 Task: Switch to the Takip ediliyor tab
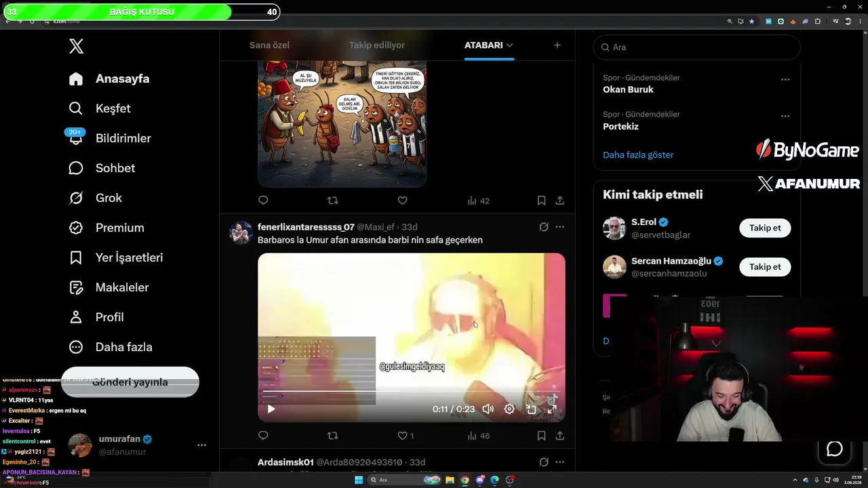point(377,45)
